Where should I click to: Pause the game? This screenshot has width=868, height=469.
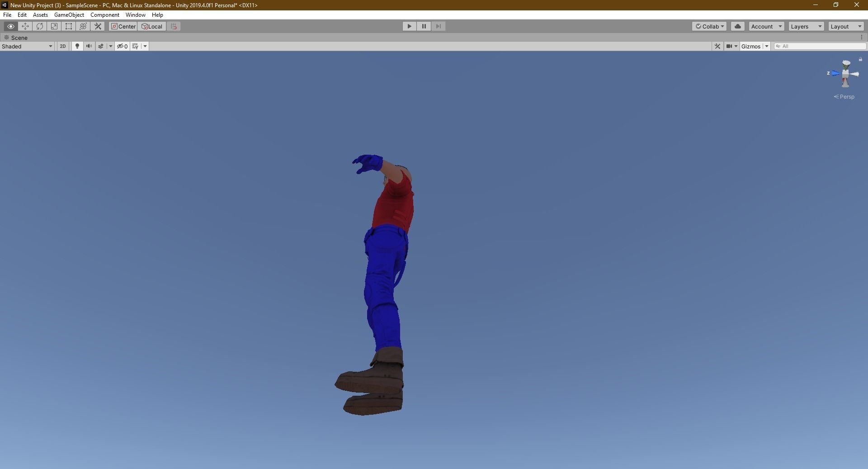coord(424,26)
